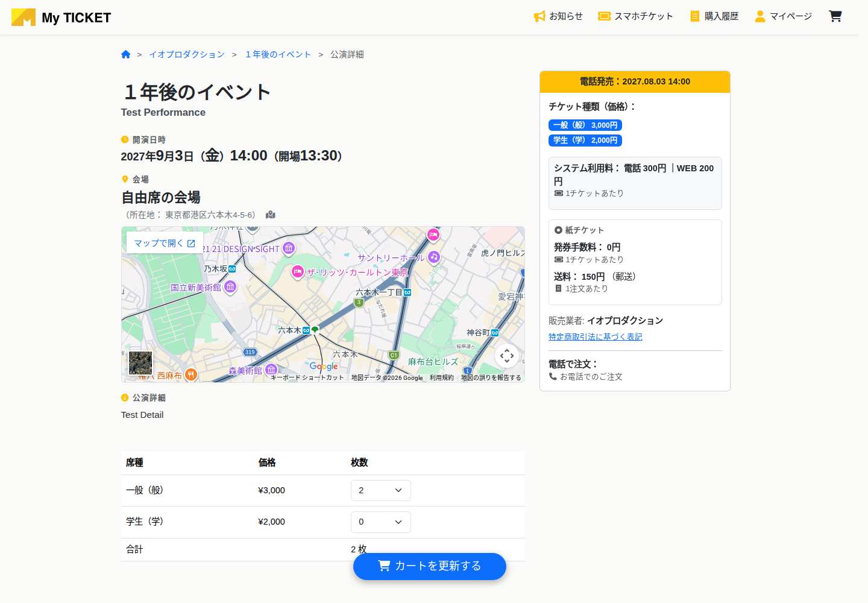Click the 六本木一丁目 station icon
Image resolution: width=868 pixels, height=603 pixels.
tap(407, 292)
